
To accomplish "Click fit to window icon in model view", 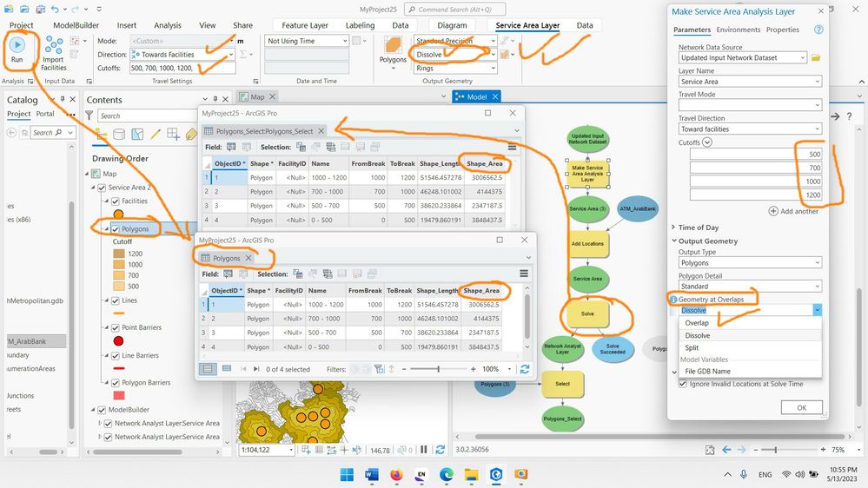I will point(710,450).
